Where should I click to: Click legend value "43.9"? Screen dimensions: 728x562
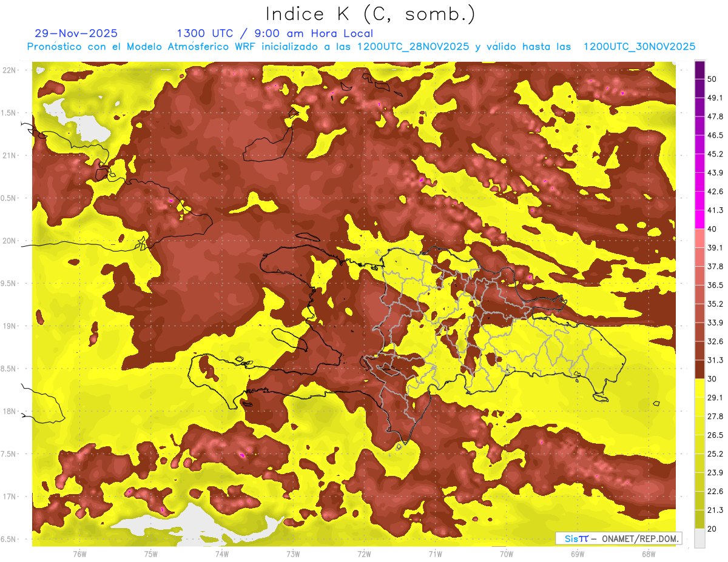tap(715, 173)
